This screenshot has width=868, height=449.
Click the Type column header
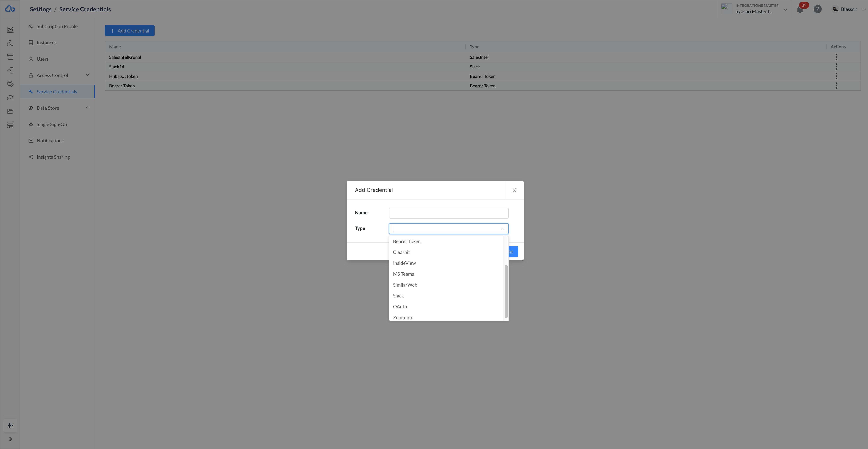point(474,47)
